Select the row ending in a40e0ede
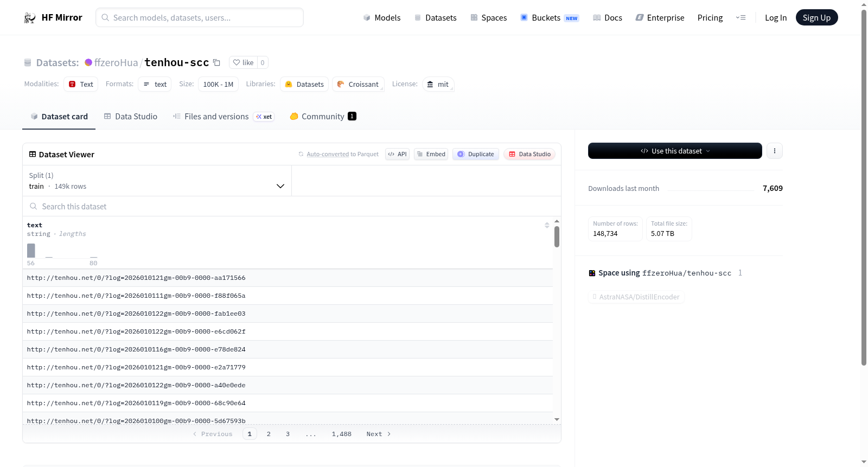 pyautogui.click(x=288, y=385)
